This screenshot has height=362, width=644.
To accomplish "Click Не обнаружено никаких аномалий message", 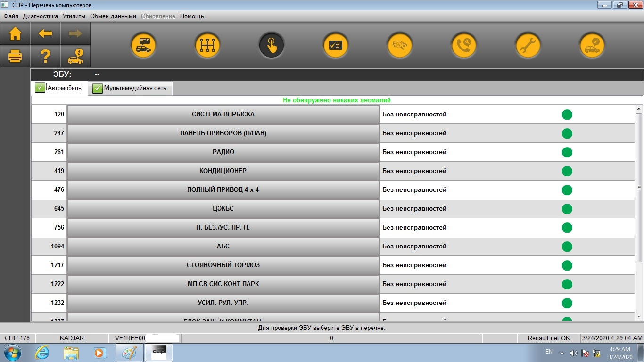I will coord(337,100).
